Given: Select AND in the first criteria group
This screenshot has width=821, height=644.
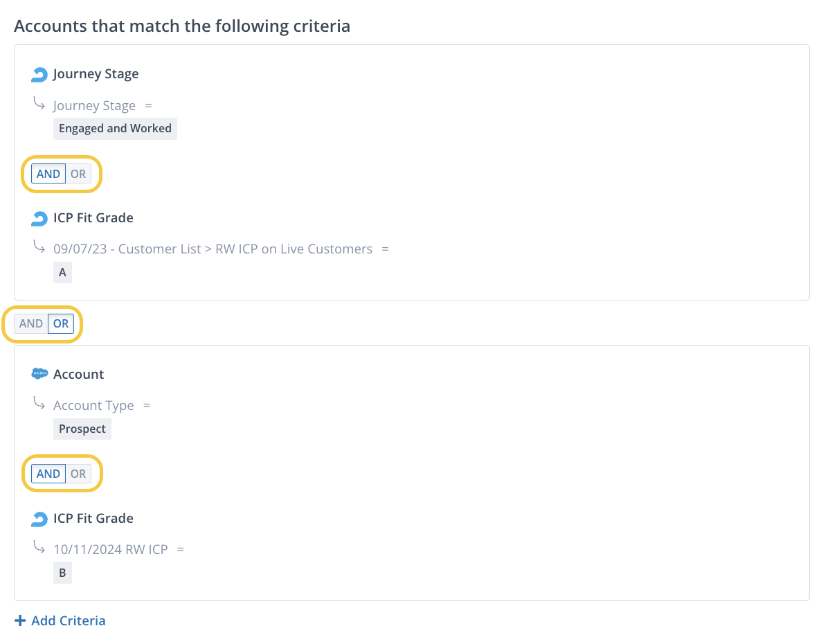Looking at the screenshot, I should pos(48,174).
